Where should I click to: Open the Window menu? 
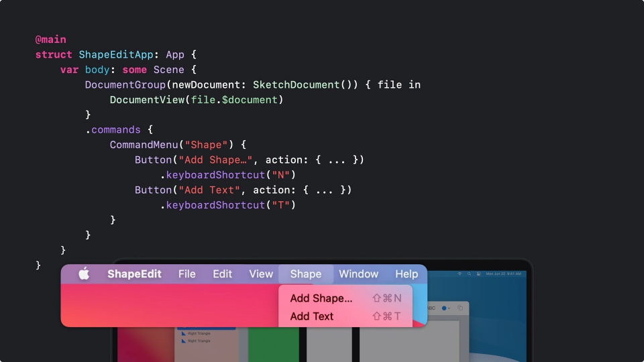(x=358, y=274)
